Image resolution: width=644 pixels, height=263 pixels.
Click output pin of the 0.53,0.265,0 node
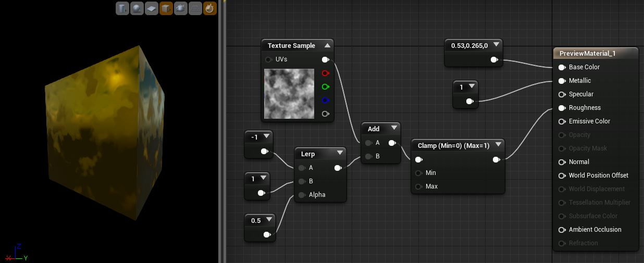(x=494, y=59)
